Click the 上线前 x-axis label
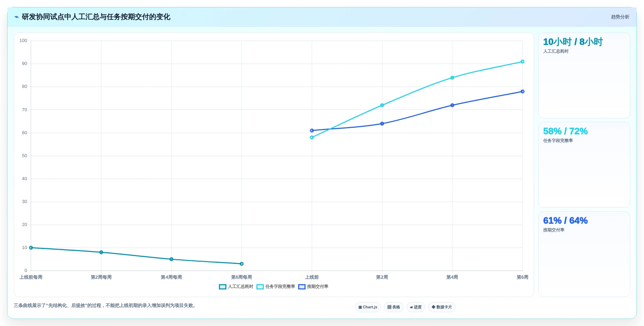The width and height of the screenshot is (644, 326). [x=312, y=277]
